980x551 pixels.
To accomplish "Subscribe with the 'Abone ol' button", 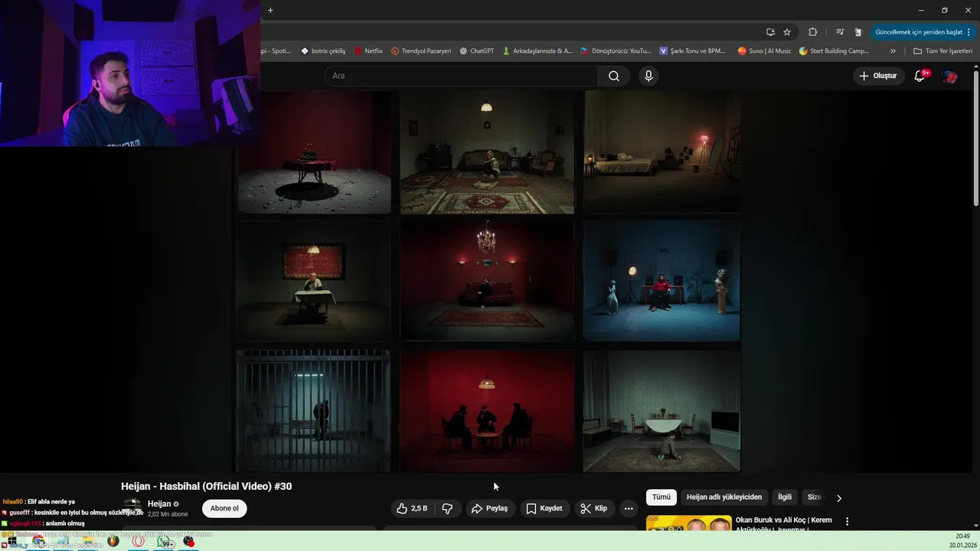I will 224,508.
